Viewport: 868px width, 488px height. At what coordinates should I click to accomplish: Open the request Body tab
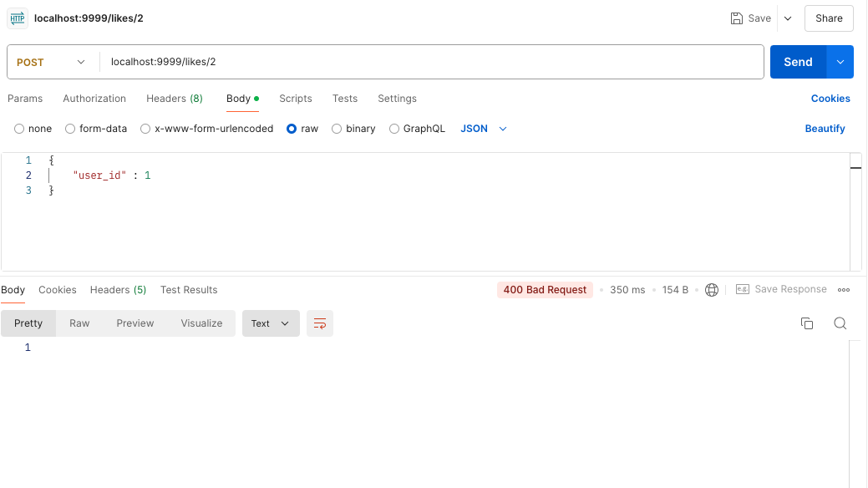coord(242,99)
